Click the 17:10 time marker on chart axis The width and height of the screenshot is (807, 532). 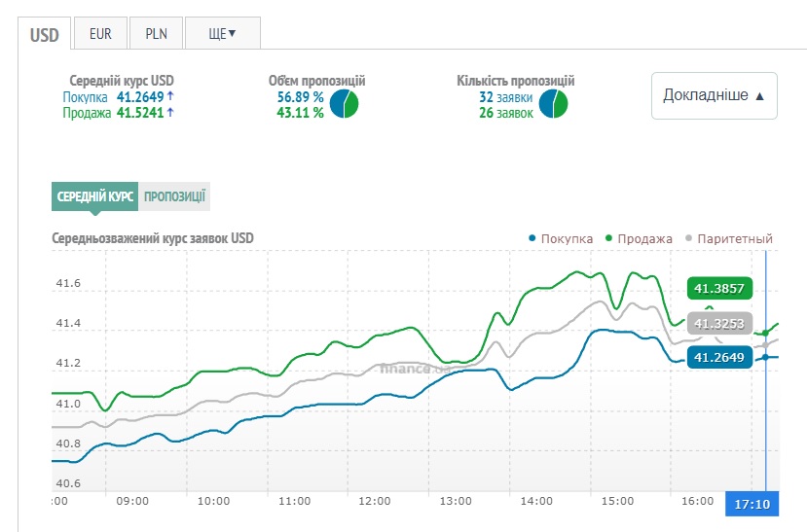[x=752, y=505]
